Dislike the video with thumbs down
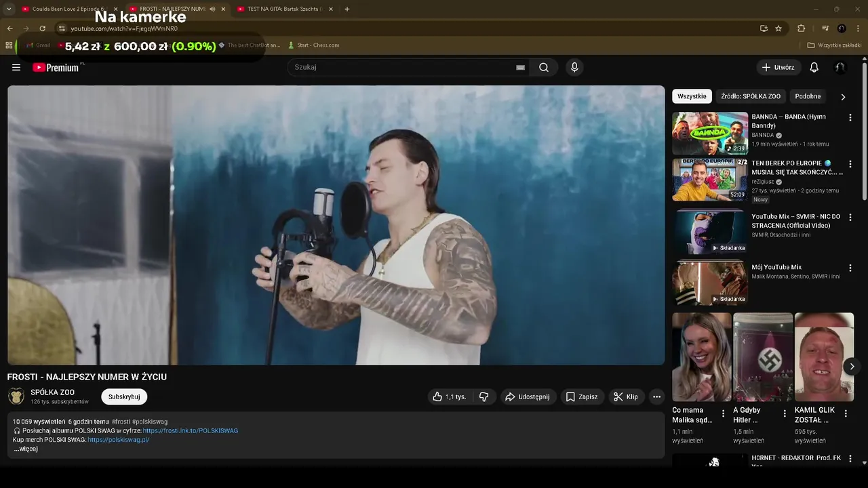The width and height of the screenshot is (868, 488). [484, 396]
